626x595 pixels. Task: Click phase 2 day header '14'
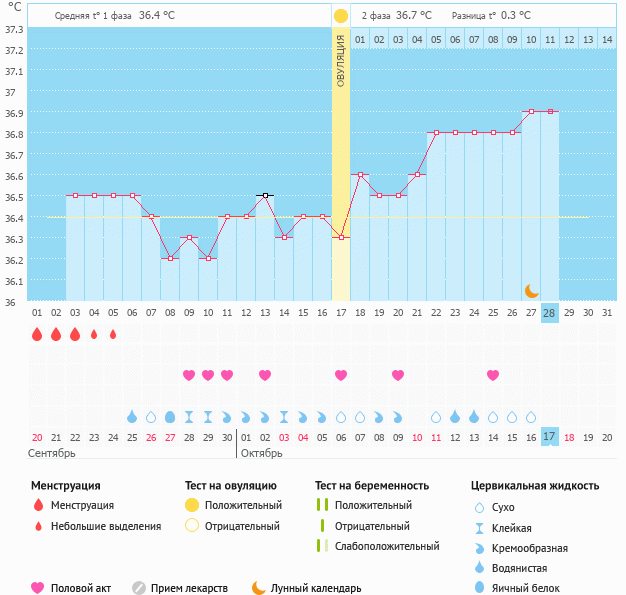click(x=606, y=40)
